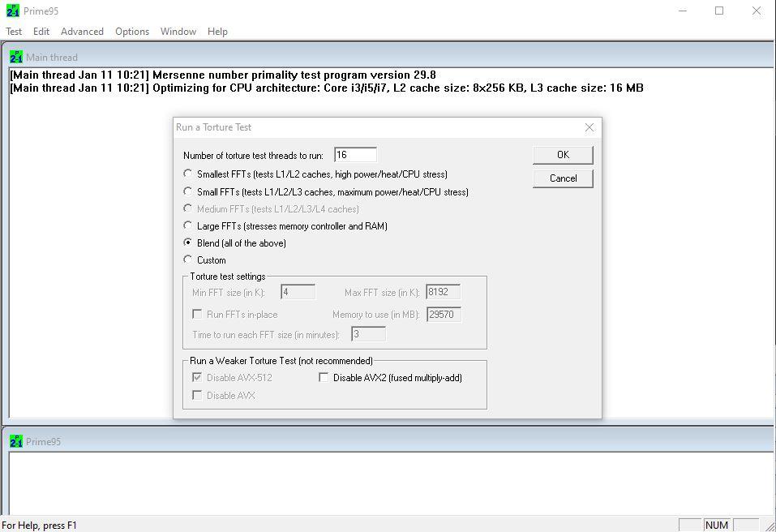Click the icon of the lower Prime95 window
The height and width of the screenshot is (532, 776).
[x=16, y=441]
